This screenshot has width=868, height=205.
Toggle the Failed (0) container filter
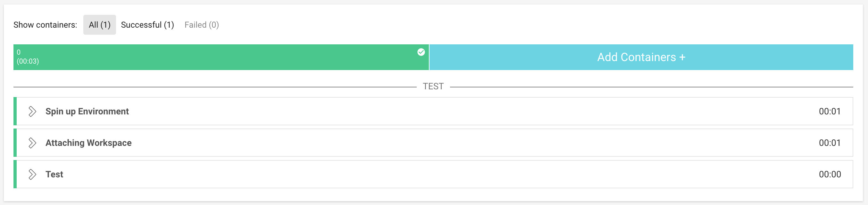[202, 24]
